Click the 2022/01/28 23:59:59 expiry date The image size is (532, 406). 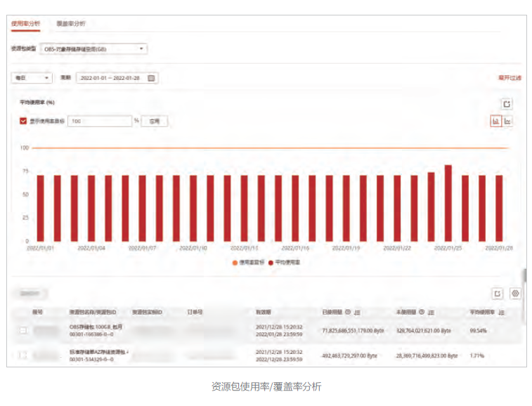click(279, 334)
